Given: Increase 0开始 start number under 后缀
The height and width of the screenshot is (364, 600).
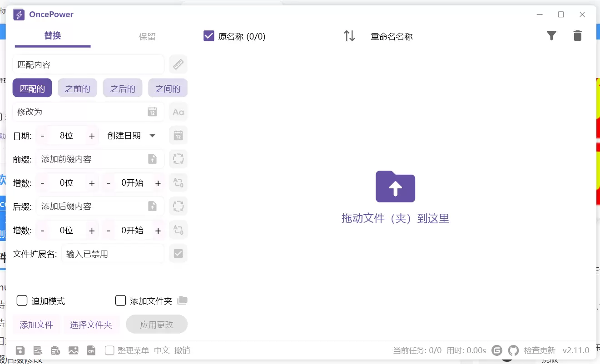Looking at the screenshot, I should [158, 230].
